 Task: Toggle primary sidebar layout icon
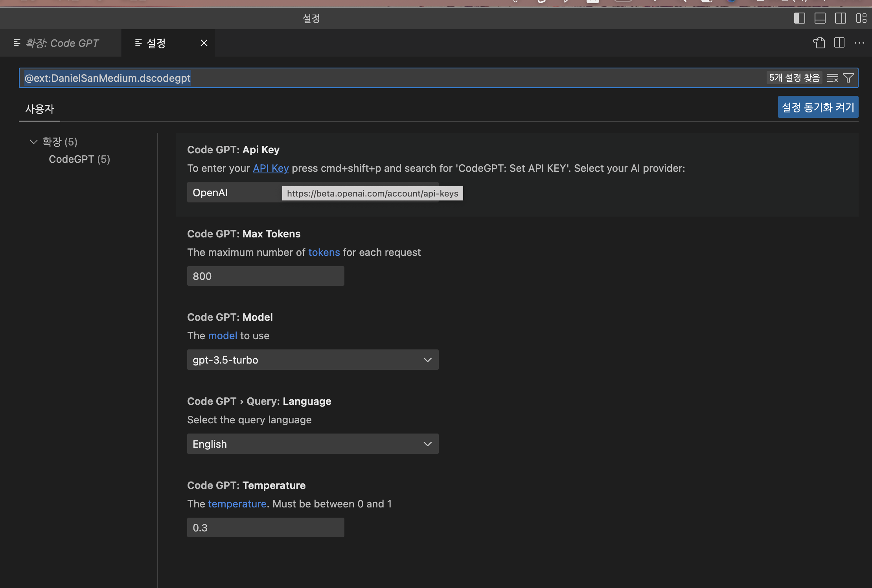point(799,18)
